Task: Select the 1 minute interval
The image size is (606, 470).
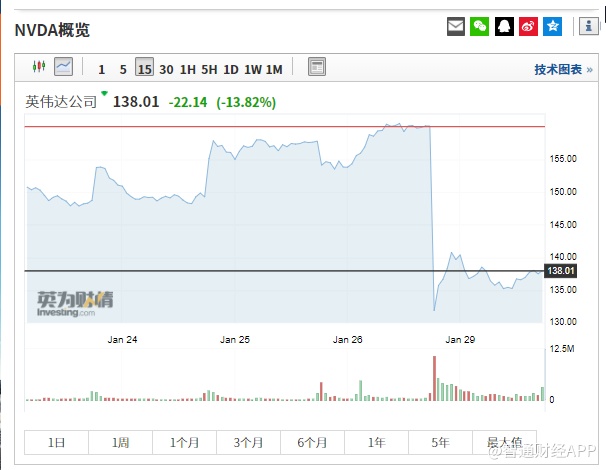Action: [x=102, y=70]
